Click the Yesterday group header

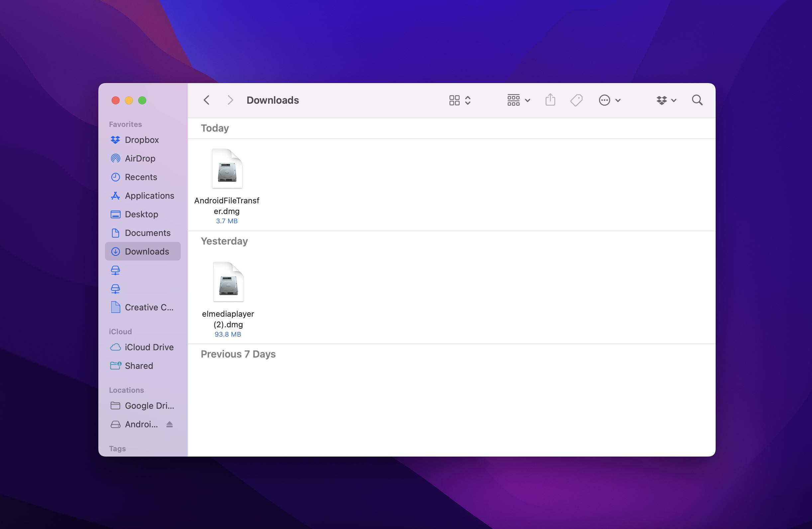[x=224, y=241]
